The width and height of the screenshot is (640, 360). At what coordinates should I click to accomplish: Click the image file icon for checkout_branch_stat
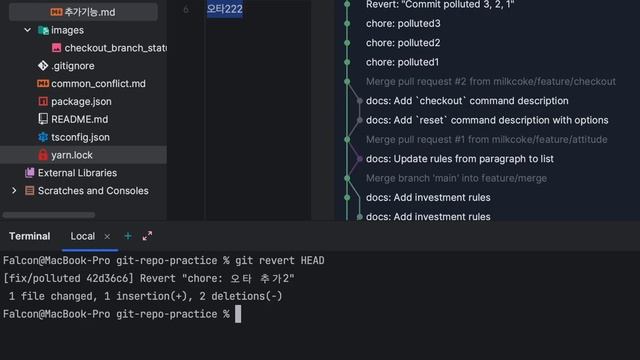(x=56, y=48)
